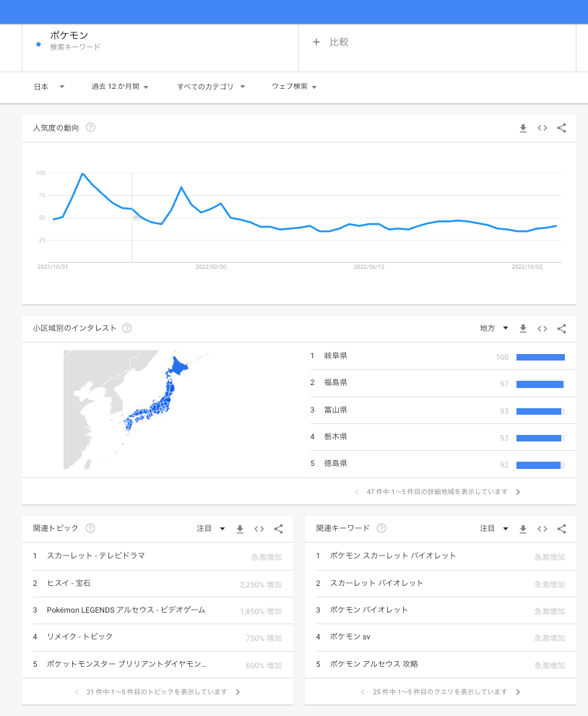Open the ポケモン スカーレット バイオレット query
Image resolution: width=588 pixels, height=716 pixels.
pos(392,556)
